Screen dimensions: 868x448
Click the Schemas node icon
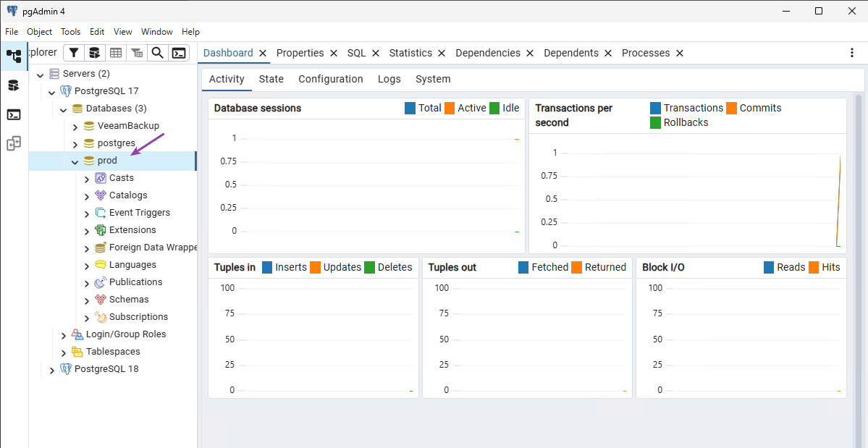[100, 299]
